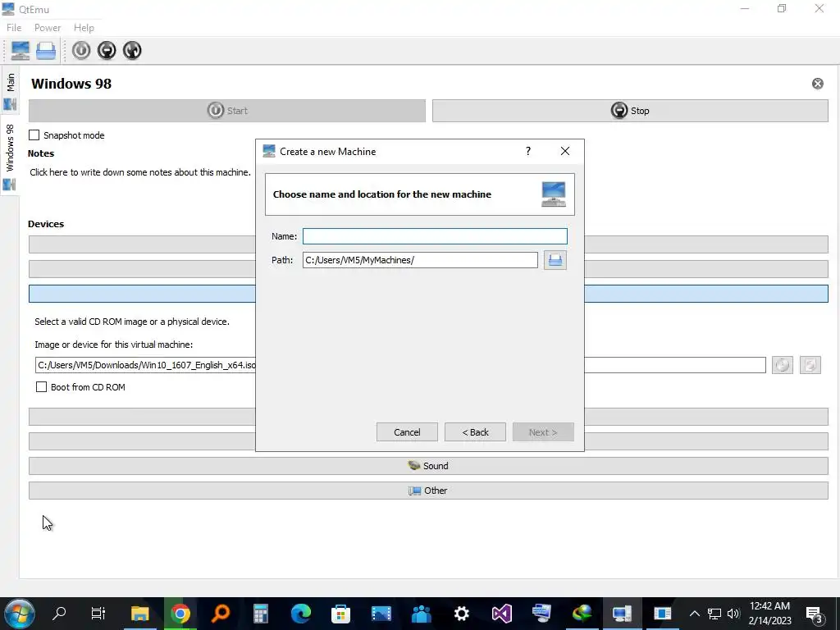Toggle Boot from CD ROM checkbox
This screenshot has width=840, height=630.
pyautogui.click(x=41, y=387)
